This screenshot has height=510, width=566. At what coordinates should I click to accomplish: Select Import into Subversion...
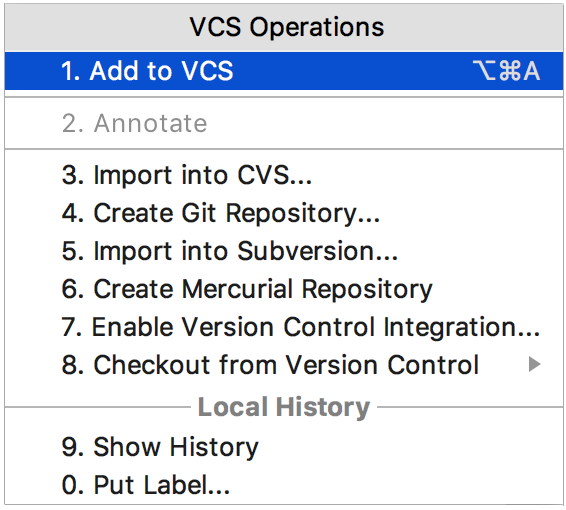(284, 251)
